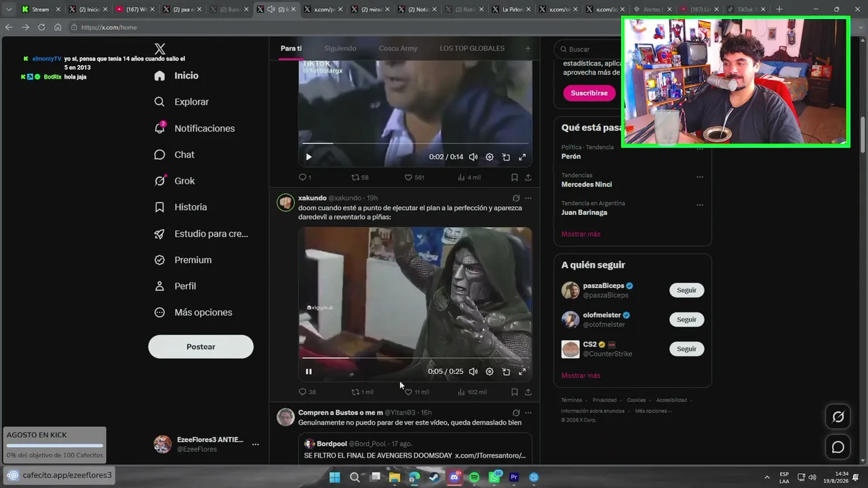868x488 pixels.
Task: Open Grok explain icon on xakundo post
Action: click(x=516, y=199)
